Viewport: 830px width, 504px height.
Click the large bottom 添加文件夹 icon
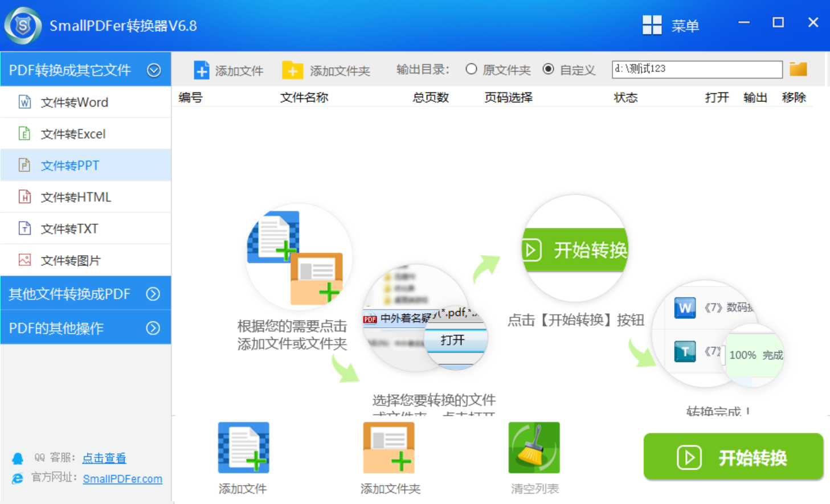[x=389, y=448]
